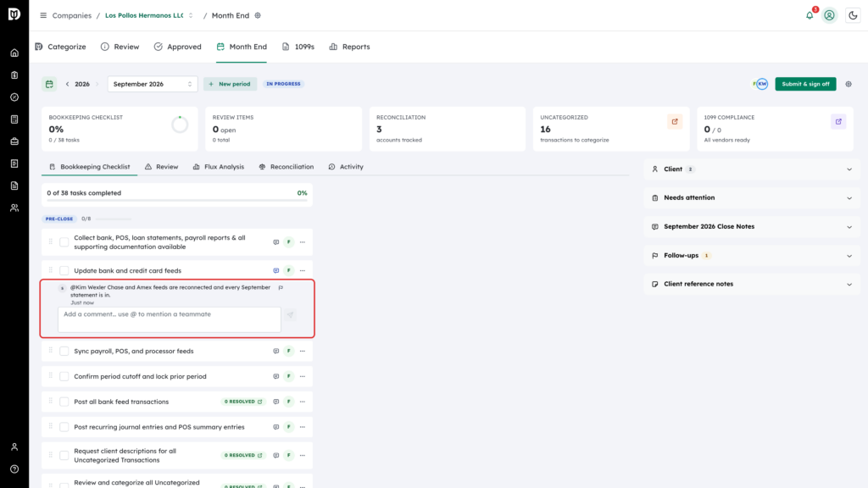This screenshot has height=488, width=868.
Task: Open Month End settings gear in breadcrumb
Action: [258, 15]
